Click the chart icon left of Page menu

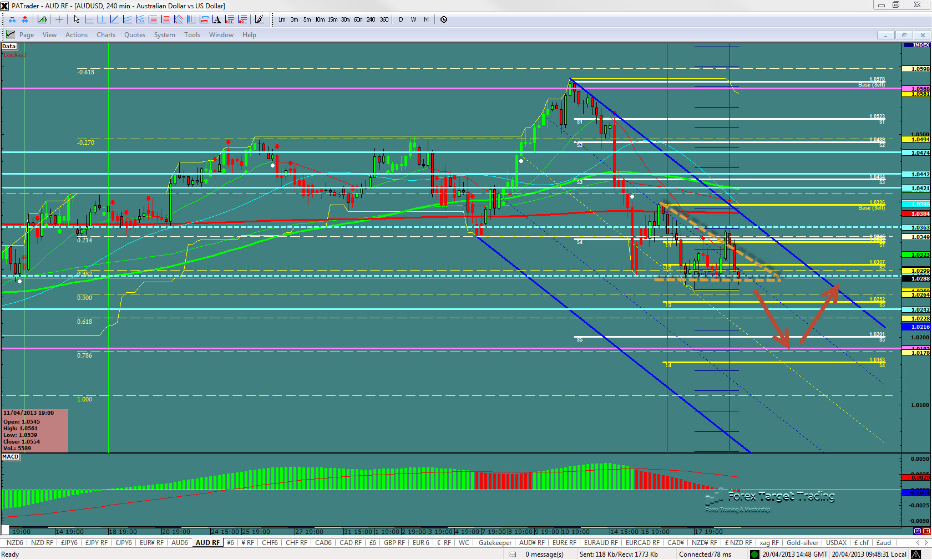click(x=11, y=34)
